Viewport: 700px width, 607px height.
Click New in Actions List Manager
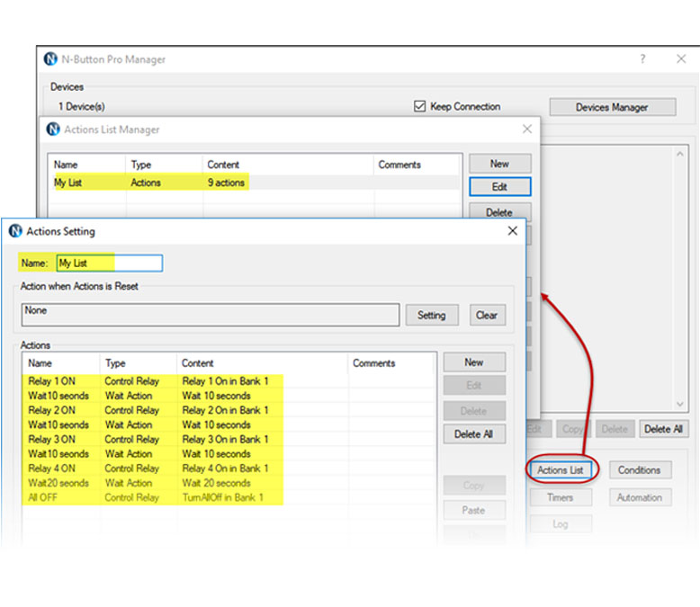click(x=499, y=164)
